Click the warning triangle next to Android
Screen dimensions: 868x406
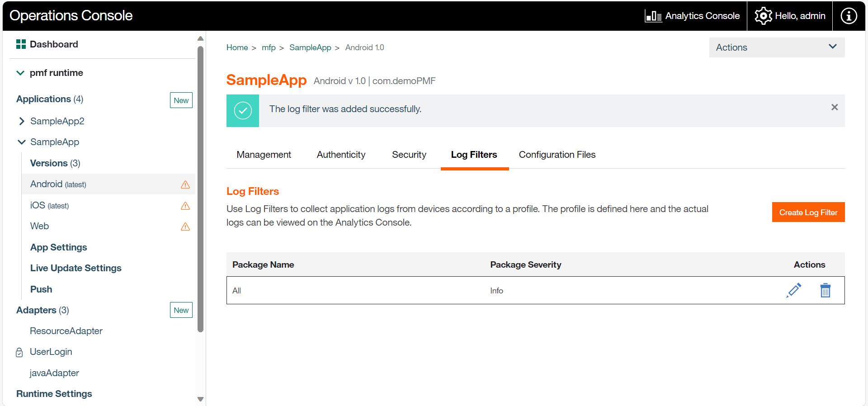[185, 184]
